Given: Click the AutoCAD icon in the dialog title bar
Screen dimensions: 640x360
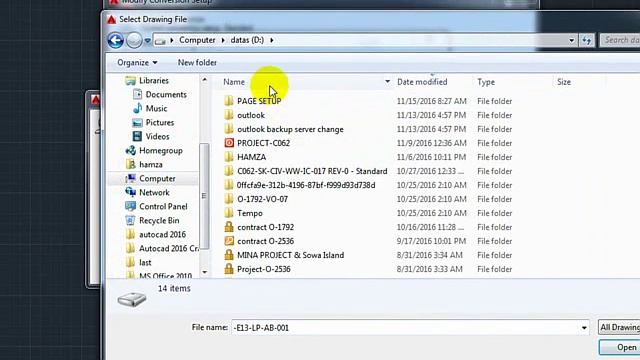Looking at the screenshot, I should (111, 19).
